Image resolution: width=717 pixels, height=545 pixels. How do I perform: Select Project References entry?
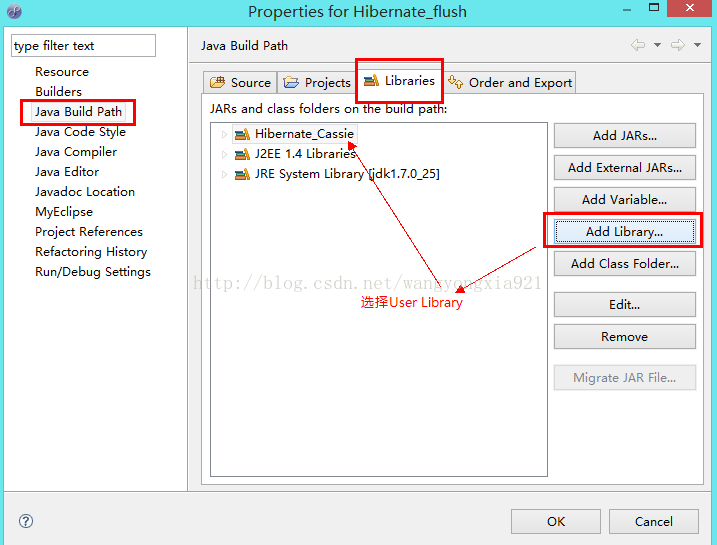[89, 232]
